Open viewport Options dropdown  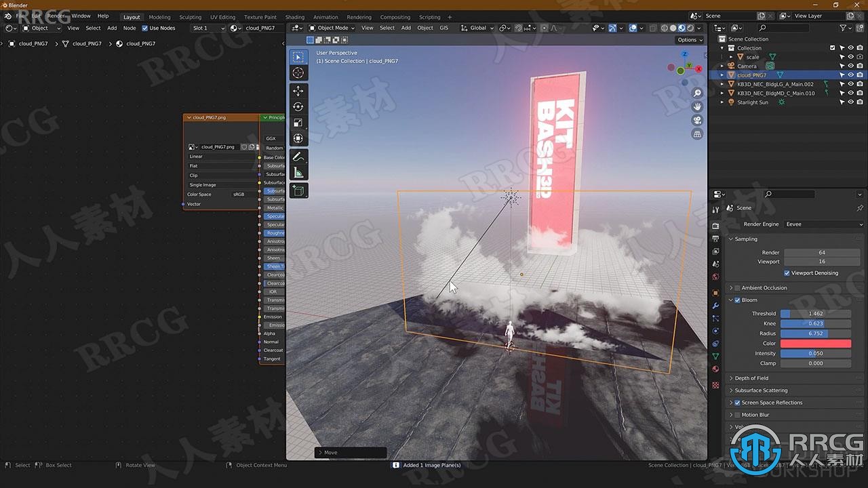point(690,40)
